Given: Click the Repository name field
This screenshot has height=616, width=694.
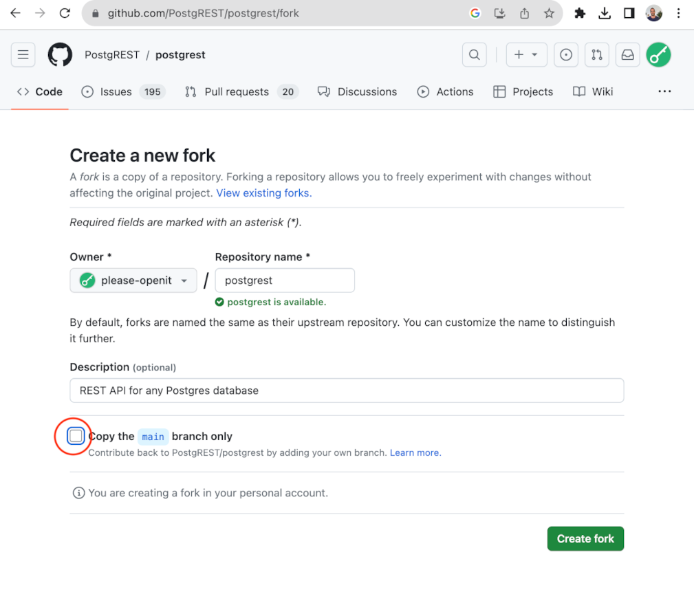Looking at the screenshot, I should pyautogui.click(x=285, y=280).
